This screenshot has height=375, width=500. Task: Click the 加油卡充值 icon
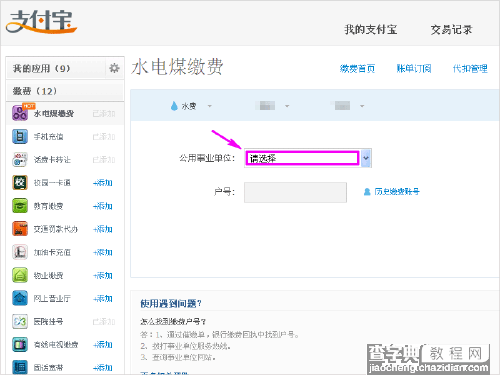point(20,252)
